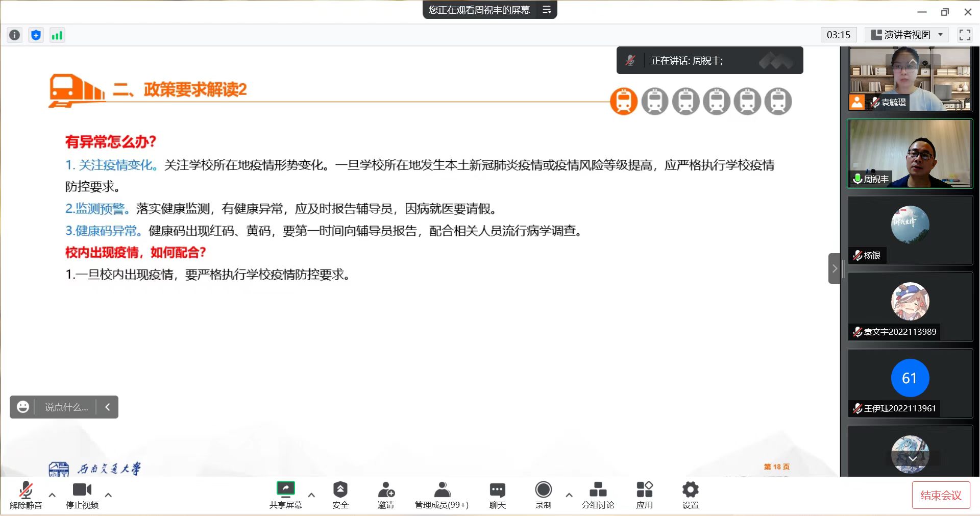Stop video with 停止视频 button
Image resolution: width=980 pixels, height=516 pixels.
(x=82, y=495)
